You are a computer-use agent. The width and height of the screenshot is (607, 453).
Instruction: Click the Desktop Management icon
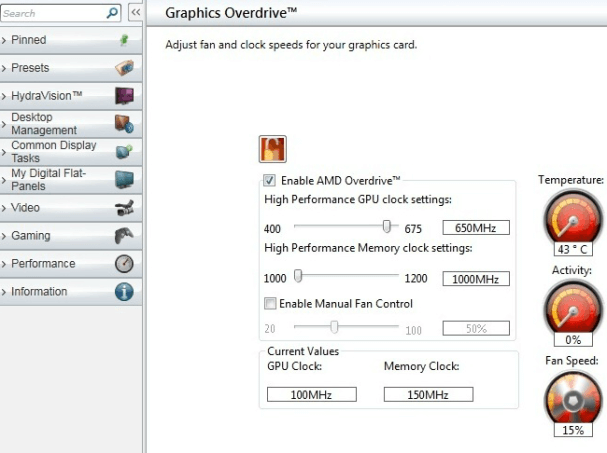tap(124, 124)
